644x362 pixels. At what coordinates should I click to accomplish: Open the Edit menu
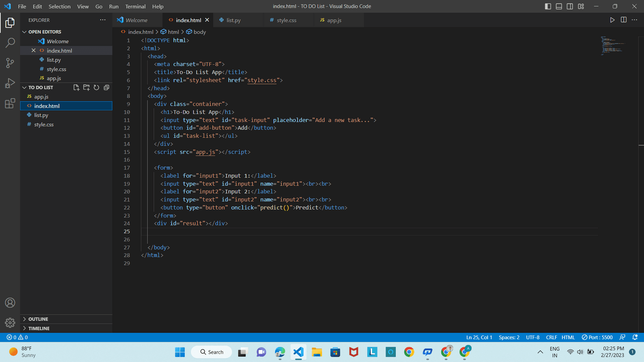point(38,6)
